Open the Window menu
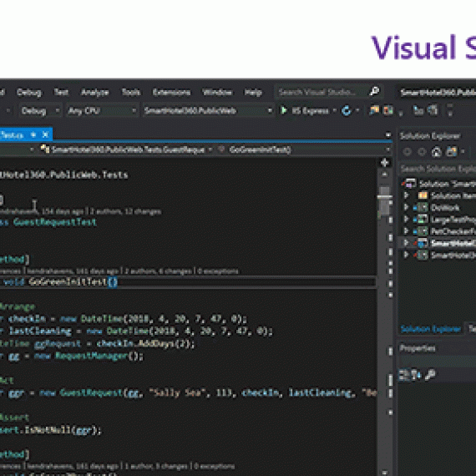The width and height of the screenshot is (476, 476). [217, 93]
